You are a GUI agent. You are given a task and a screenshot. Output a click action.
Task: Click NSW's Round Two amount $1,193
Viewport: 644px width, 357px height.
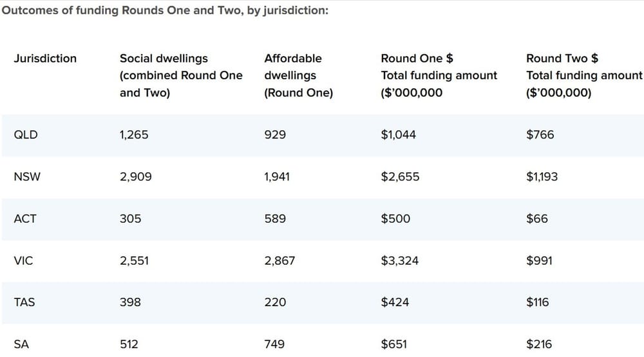point(542,177)
